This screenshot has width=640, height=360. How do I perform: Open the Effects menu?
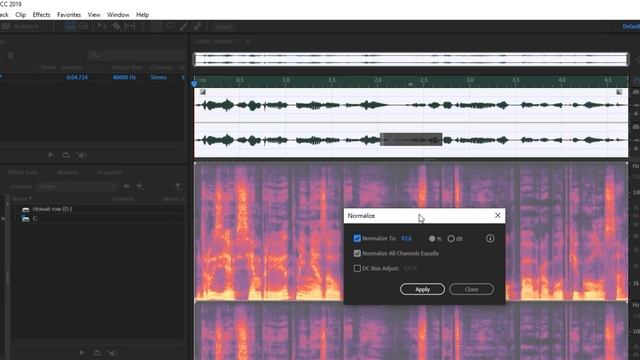(x=41, y=15)
